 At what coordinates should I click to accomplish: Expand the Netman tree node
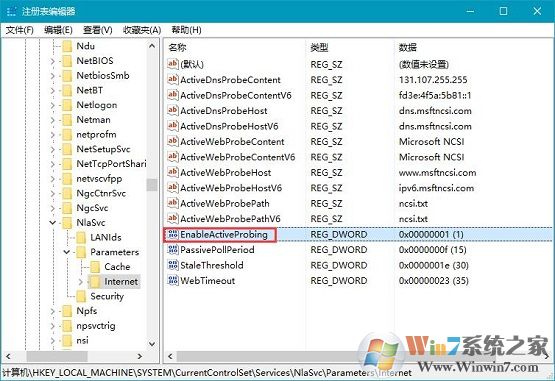[52, 120]
